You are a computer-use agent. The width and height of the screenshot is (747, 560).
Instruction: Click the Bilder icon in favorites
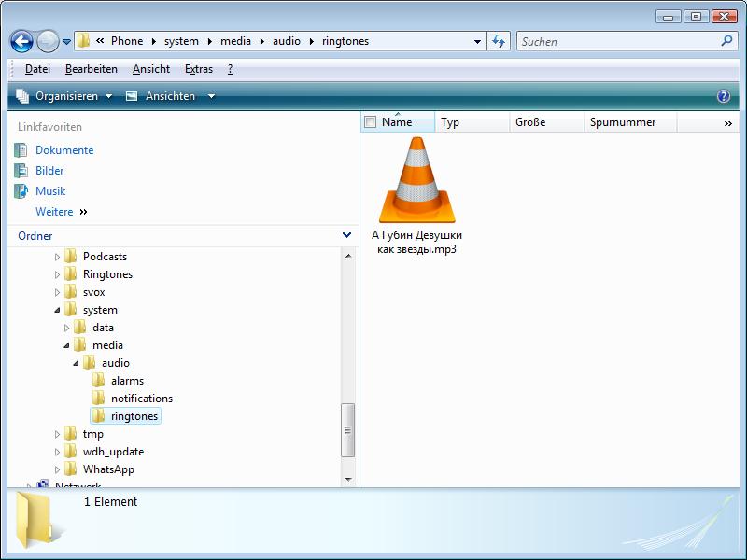21,171
